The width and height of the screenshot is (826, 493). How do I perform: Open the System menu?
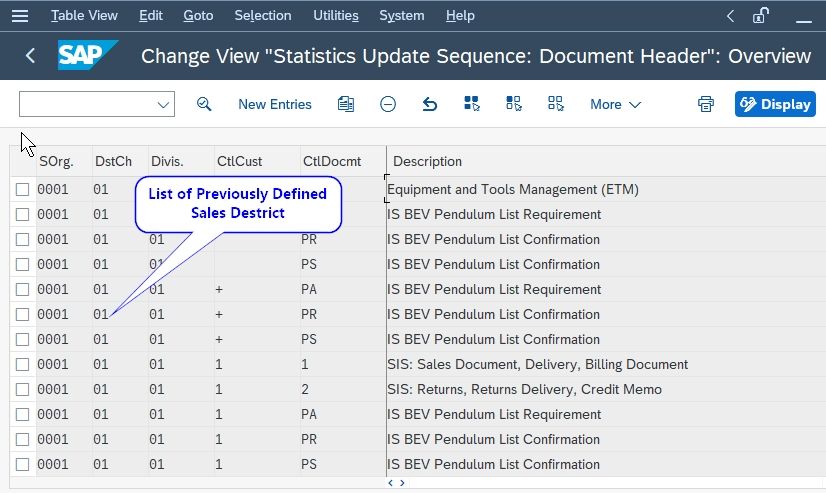click(401, 16)
